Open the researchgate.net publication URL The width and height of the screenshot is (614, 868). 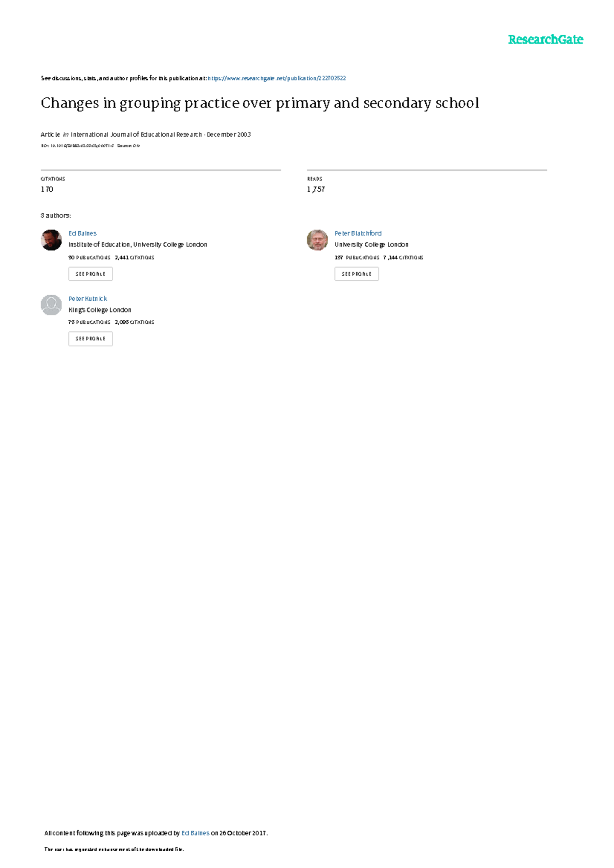[277, 78]
